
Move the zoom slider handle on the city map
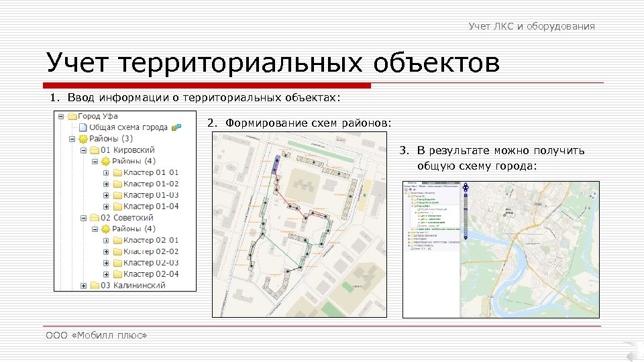tap(466, 210)
